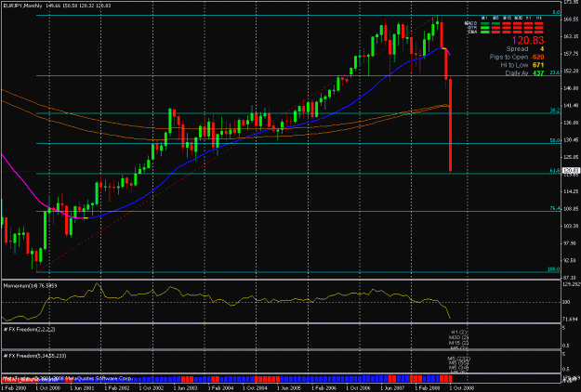Select the Hi to Low label
581x392 pixels.
(x=514, y=65)
